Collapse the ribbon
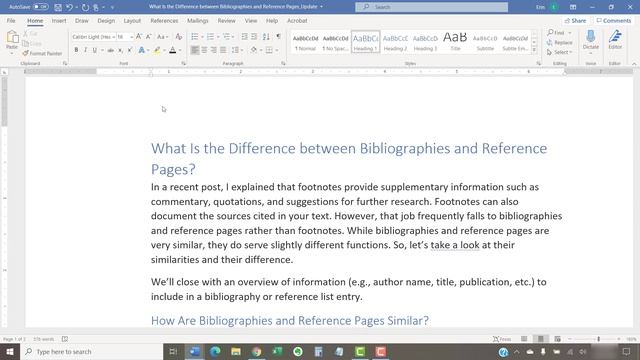Viewport: 640px width, 360px height. tap(634, 64)
